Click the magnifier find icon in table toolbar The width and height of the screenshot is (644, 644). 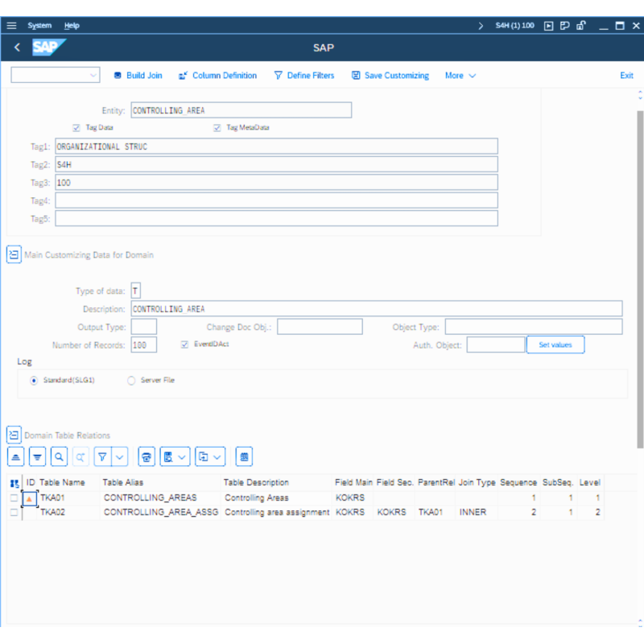pos(59,456)
